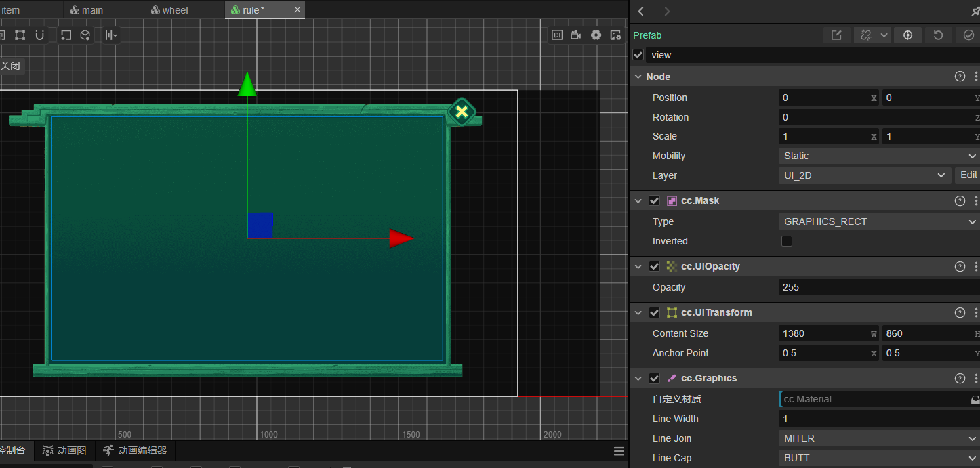Viewport: 980px width, 468px height.
Task: Toggle the snap magnet icon
Action: (40, 35)
